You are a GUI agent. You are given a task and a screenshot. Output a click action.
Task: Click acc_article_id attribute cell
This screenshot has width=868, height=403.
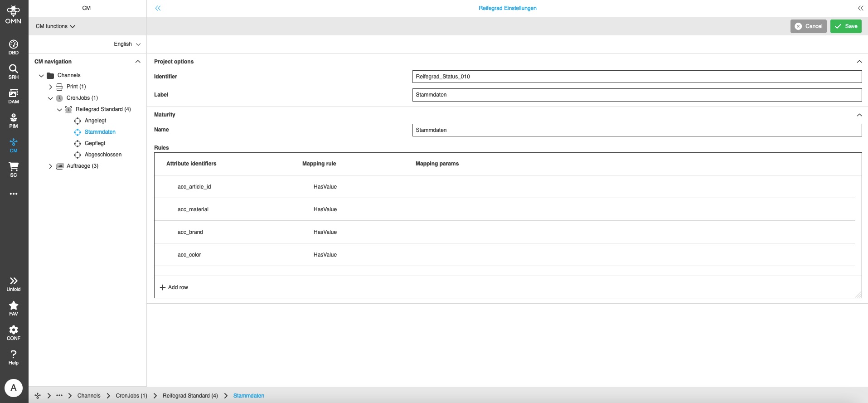tap(194, 187)
